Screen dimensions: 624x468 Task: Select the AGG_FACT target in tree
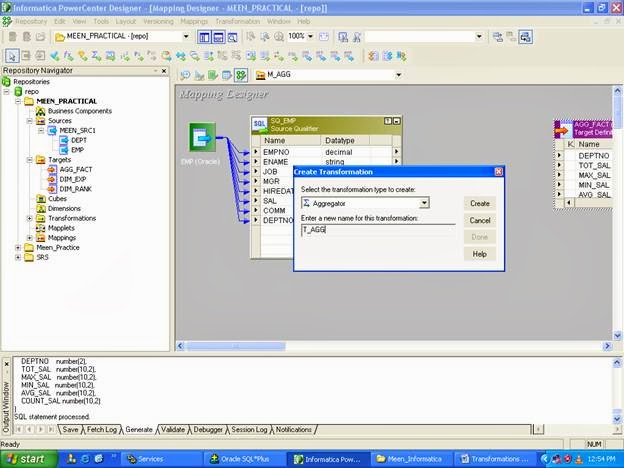click(x=76, y=170)
